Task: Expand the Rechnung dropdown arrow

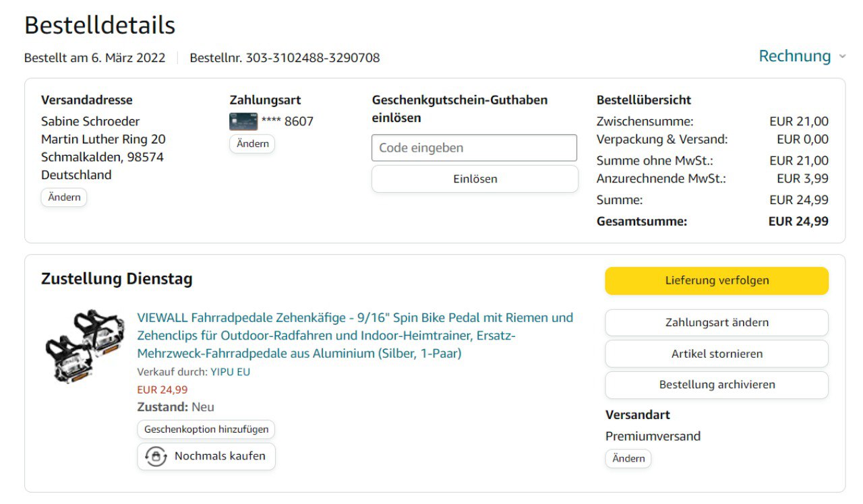Action: point(842,57)
